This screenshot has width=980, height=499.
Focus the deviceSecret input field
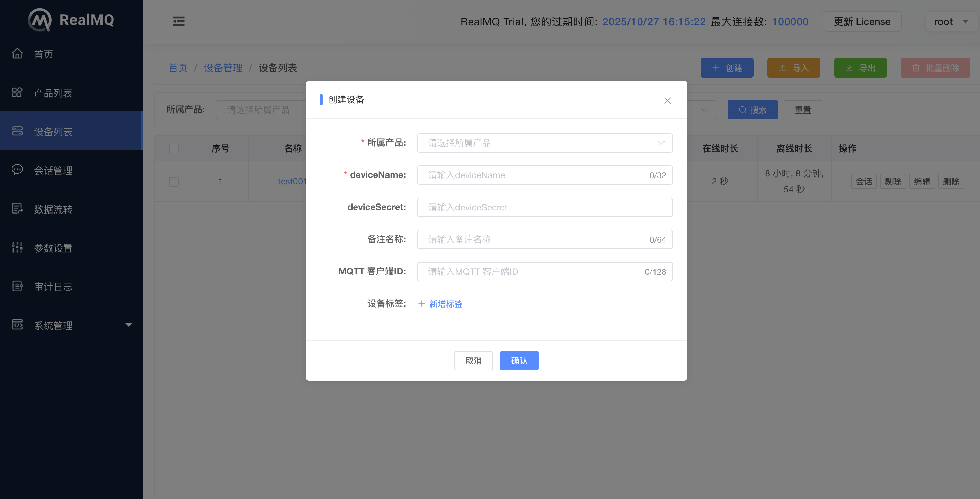(545, 208)
